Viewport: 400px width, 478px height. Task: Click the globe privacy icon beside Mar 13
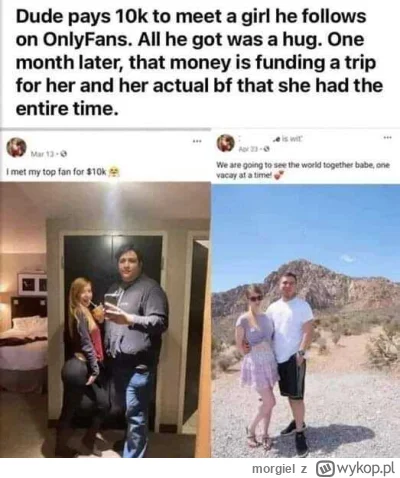[x=62, y=154]
